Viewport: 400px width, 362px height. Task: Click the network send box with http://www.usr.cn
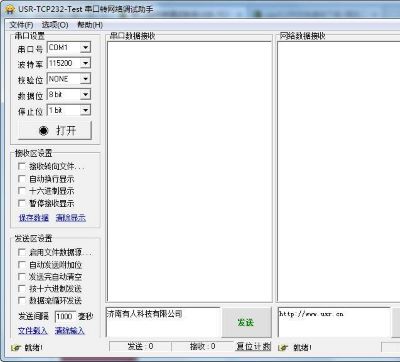click(x=334, y=322)
